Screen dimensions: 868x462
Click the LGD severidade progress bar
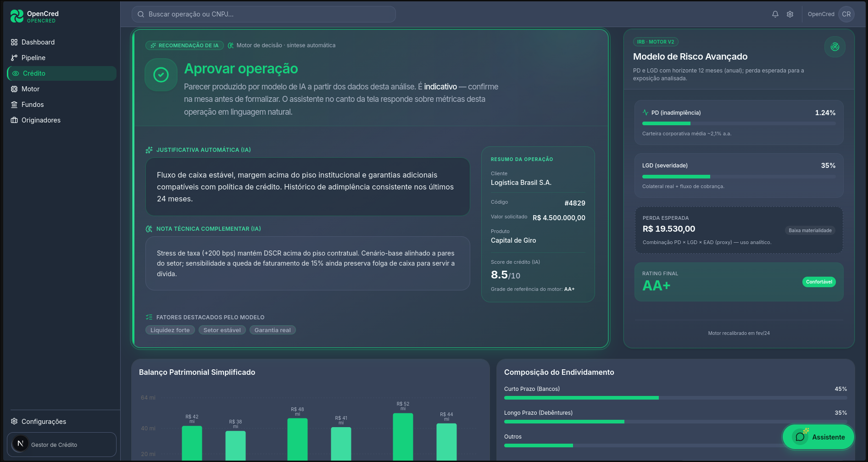point(739,177)
